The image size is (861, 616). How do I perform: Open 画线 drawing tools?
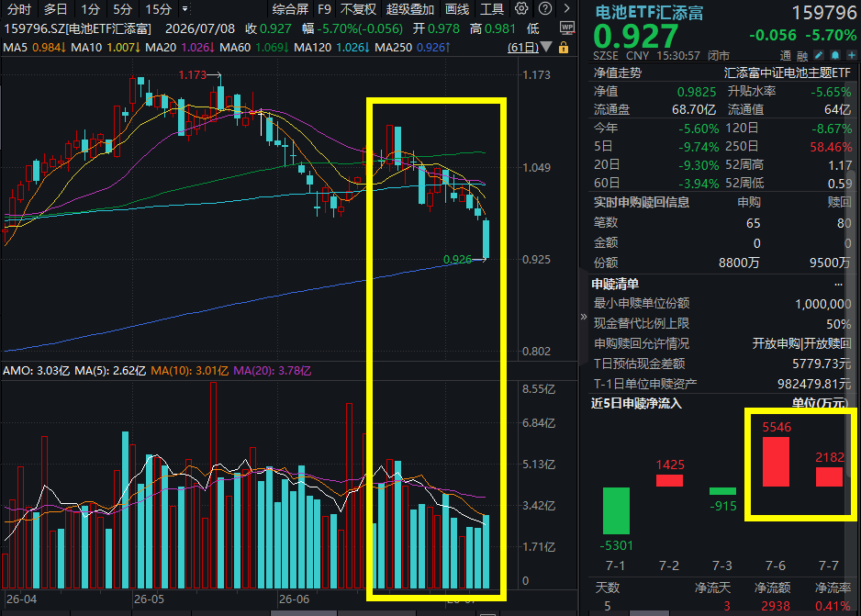click(457, 9)
